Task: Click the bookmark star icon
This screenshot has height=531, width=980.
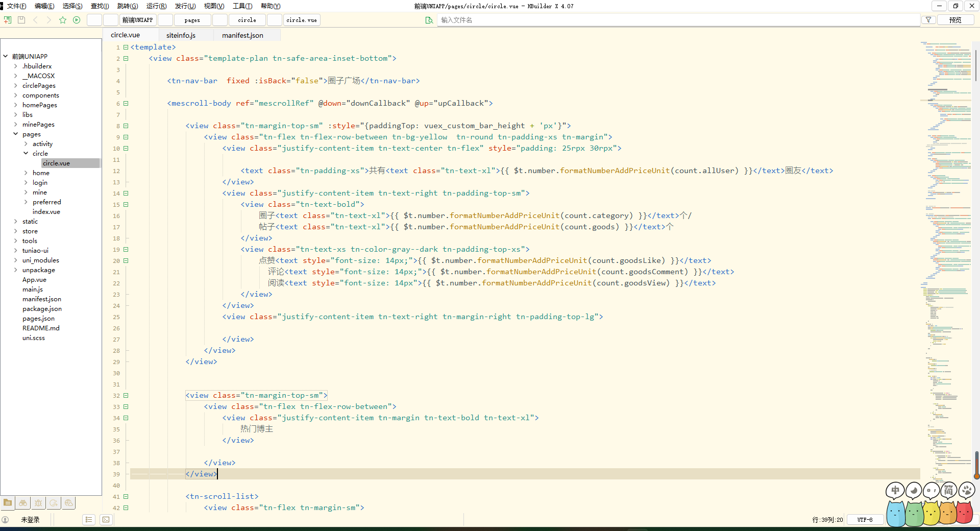Action: click(x=63, y=20)
